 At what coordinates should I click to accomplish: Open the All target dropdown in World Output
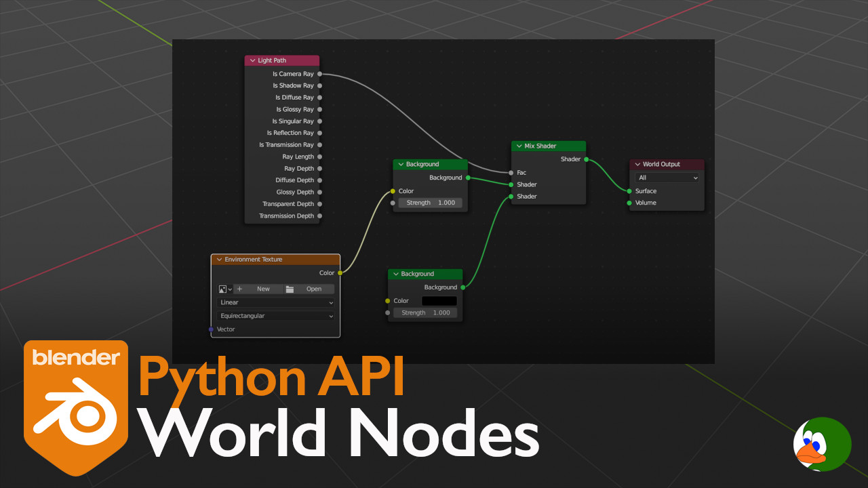coord(667,178)
